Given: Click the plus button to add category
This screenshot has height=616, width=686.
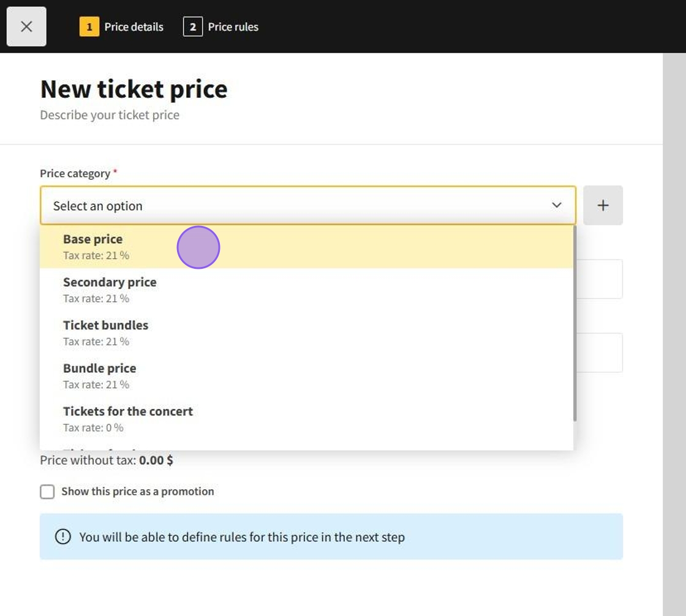Looking at the screenshot, I should coord(603,205).
